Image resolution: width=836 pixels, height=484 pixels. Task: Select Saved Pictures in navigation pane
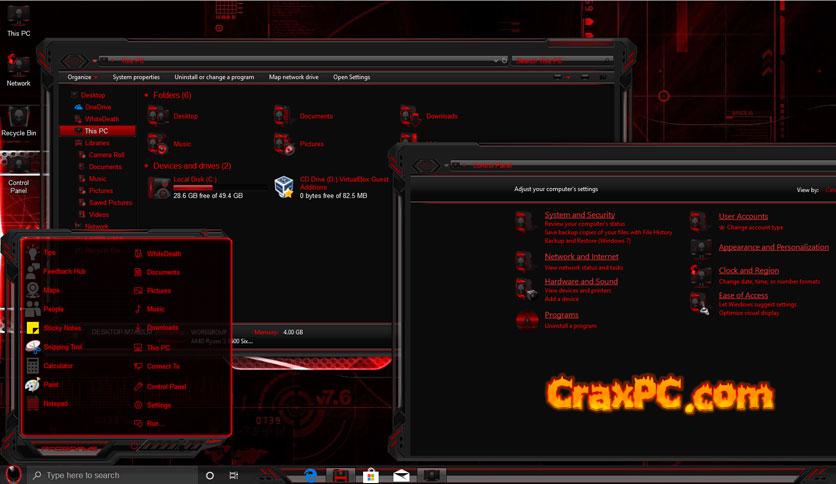coord(106,203)
